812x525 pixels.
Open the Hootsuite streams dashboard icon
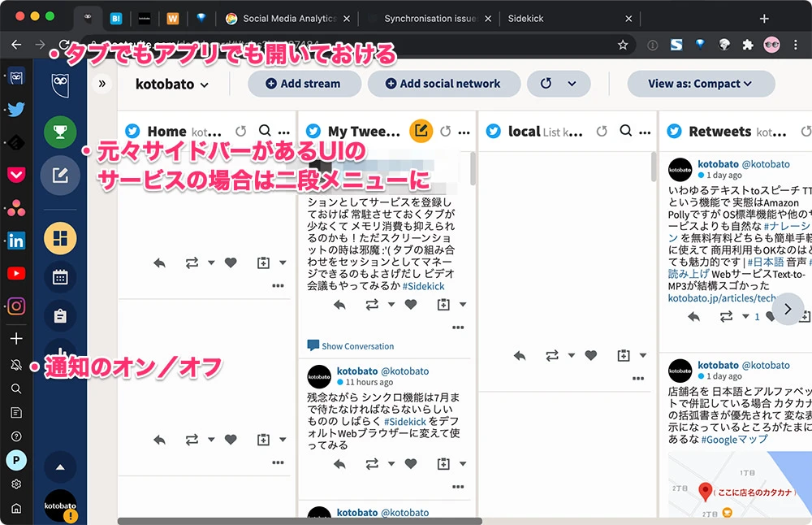coord(60,237)
